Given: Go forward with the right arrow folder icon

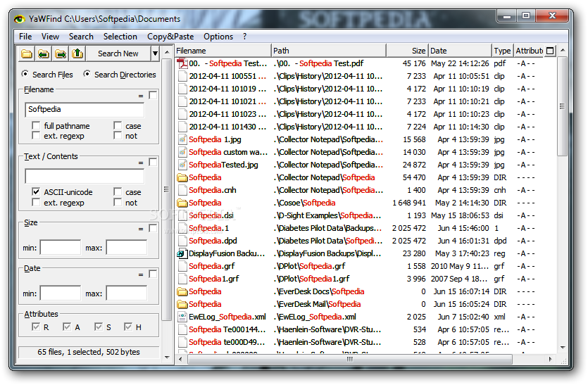Looking at the screenshot, I should point(61,53).
